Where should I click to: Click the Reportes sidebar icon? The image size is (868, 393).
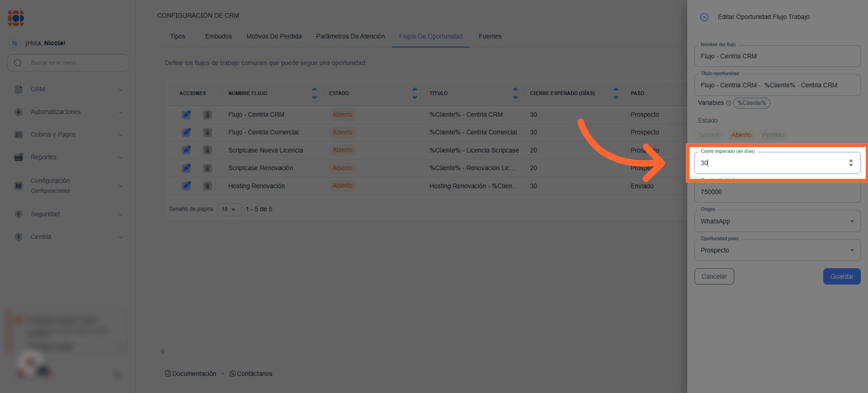18,157
